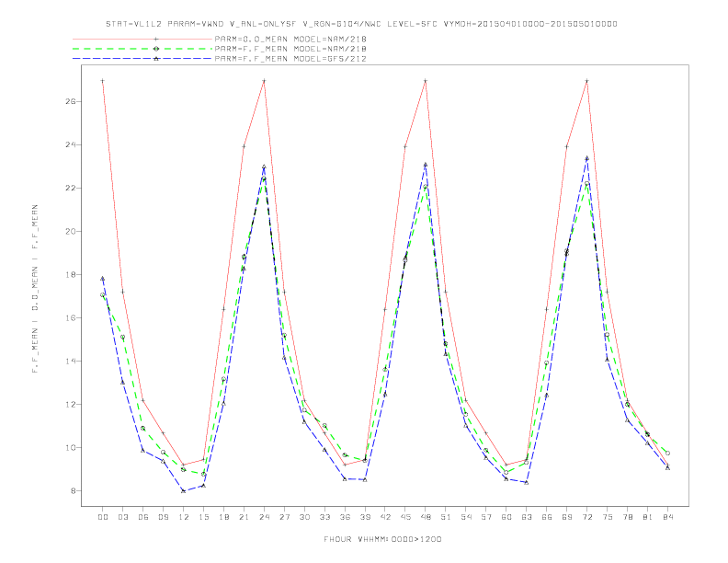
Task: Click the chart title line starting STAT=VL1L2
Action: click(361, 24)
